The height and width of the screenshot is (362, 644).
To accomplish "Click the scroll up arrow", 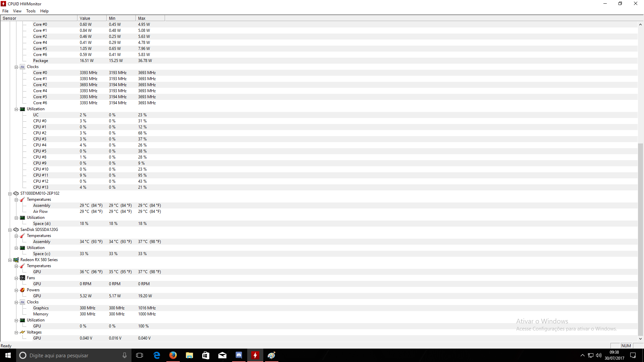I will [x=640, y=24].
